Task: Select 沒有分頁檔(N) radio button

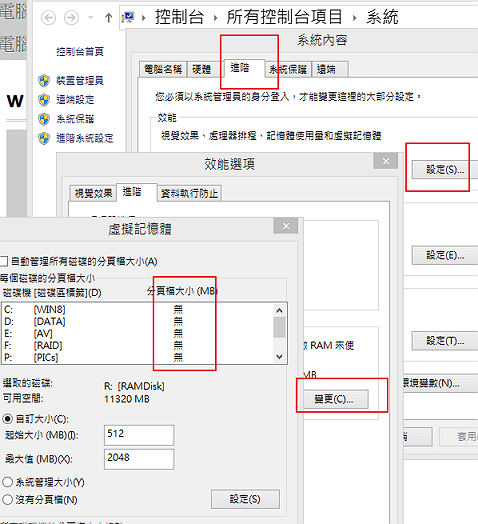Action: coord(7,500)
